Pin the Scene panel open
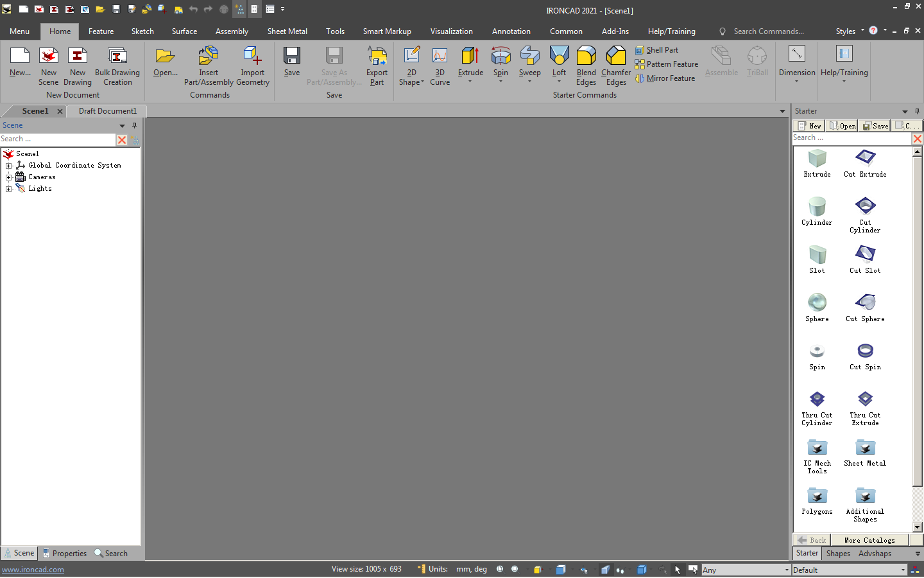 point(134,125)
